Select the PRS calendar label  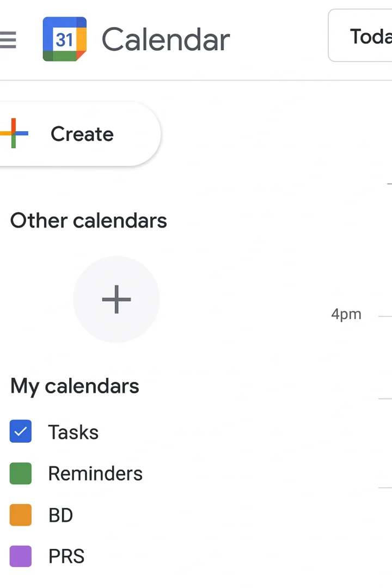pos(66,556)
